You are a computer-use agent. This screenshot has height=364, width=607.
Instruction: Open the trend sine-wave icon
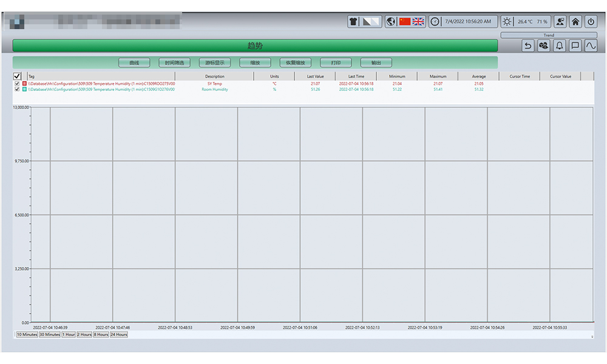click(591, 45)
